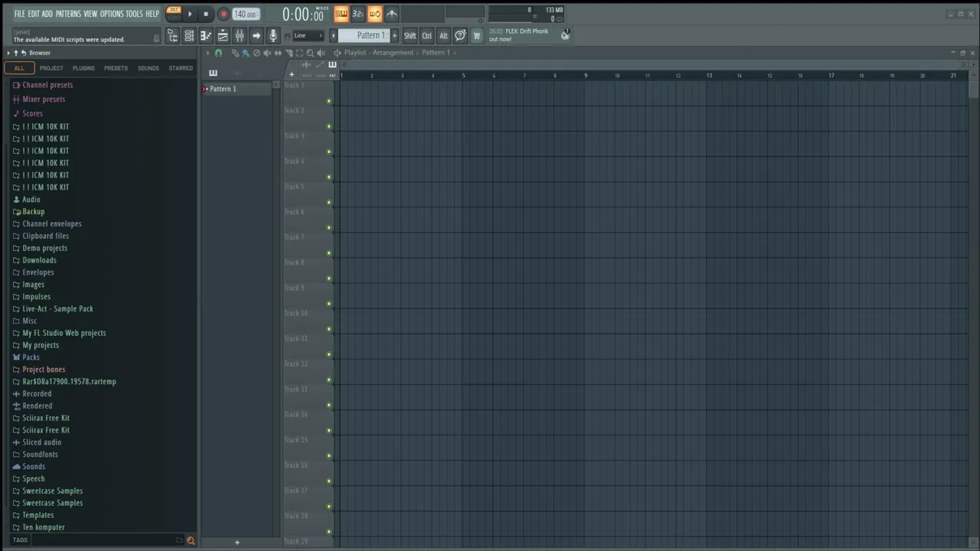Screen dimensions: 980x551
Task: Expand the Sweetcase Samples first folder
Action: coord(52,491)
